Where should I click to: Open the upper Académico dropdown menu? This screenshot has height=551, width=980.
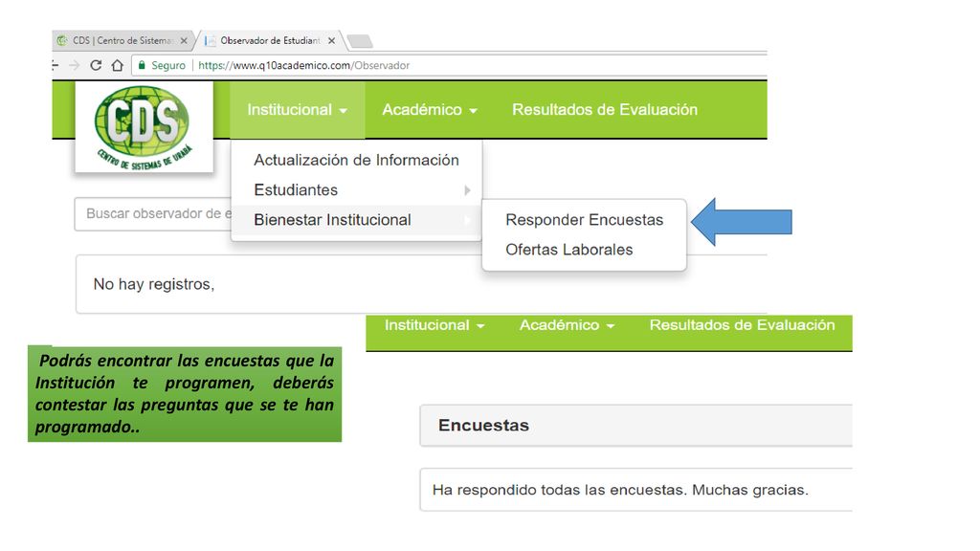(430, 109)
